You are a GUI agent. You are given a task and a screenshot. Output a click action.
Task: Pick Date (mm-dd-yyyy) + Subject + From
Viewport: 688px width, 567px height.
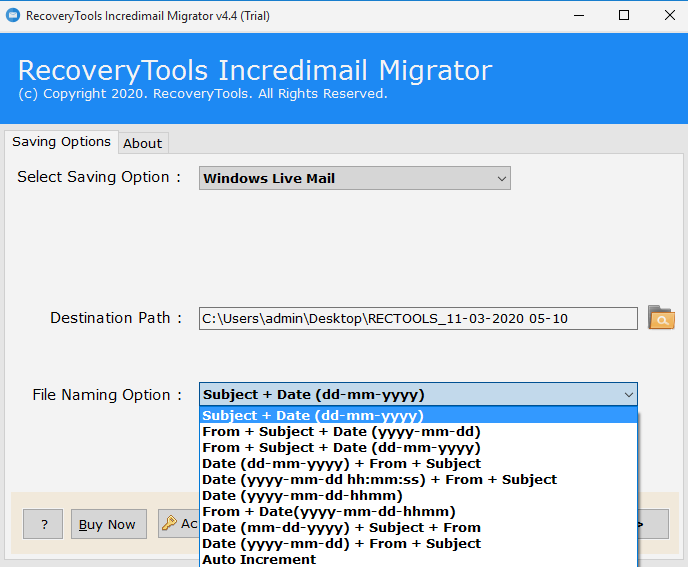point(341,527)
